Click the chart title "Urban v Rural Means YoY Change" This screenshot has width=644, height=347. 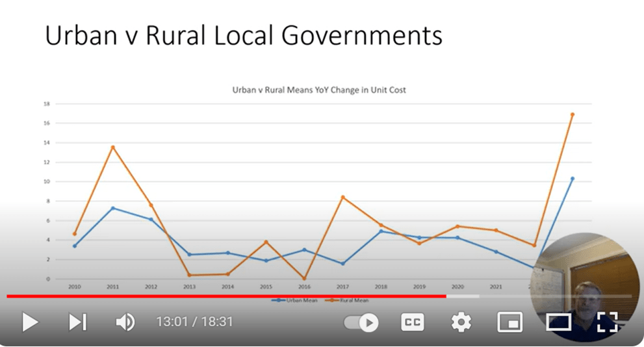point(319,90)
